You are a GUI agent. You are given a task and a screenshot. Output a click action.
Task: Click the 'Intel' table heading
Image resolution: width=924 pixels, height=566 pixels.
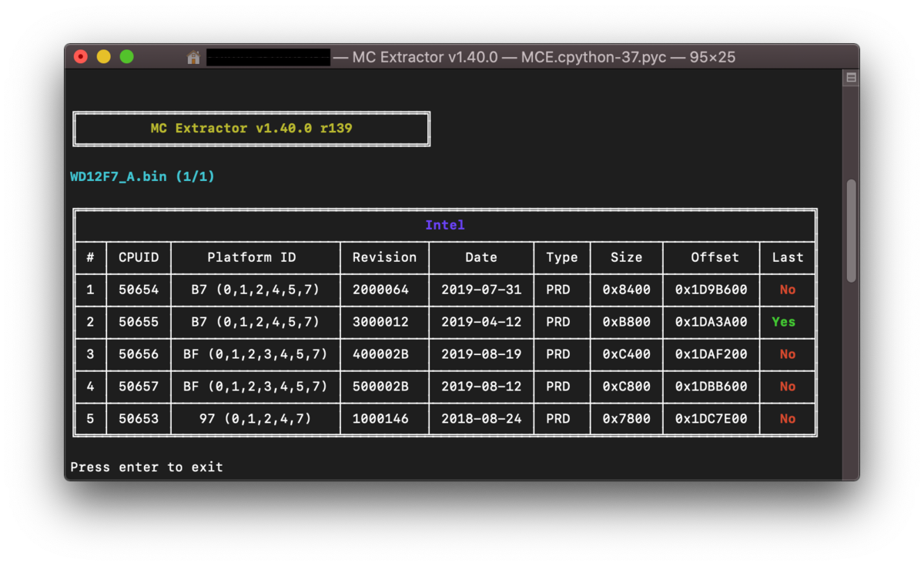click(x=445, y=225)
